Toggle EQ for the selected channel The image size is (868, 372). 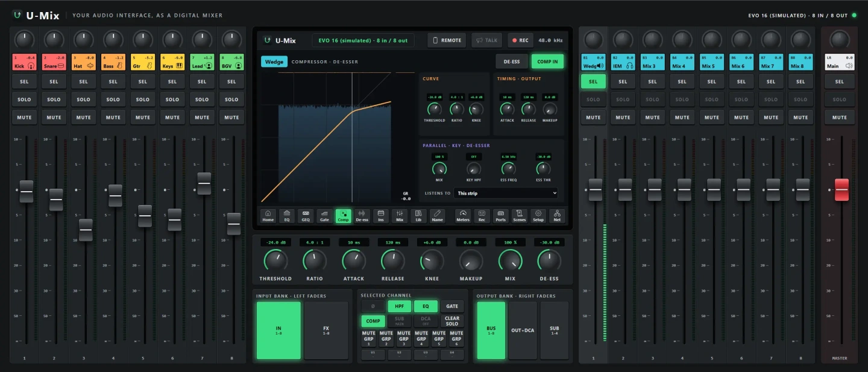(x=426, y=306)
